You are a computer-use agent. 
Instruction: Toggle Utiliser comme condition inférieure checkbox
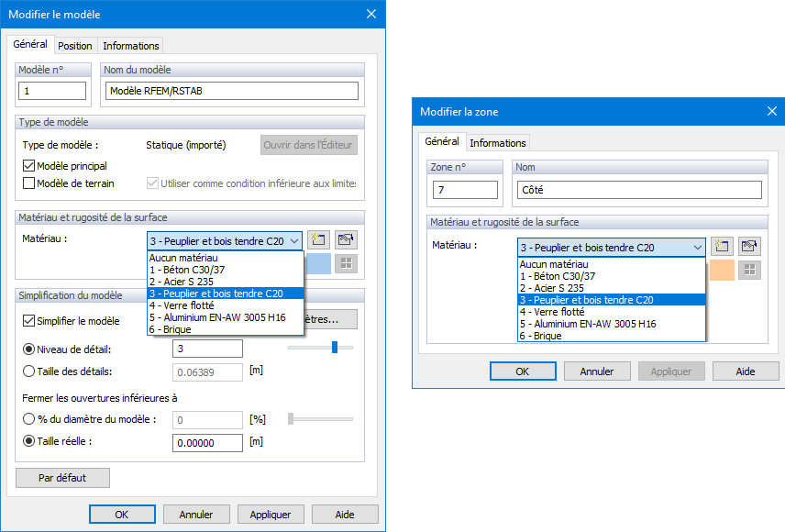click(x=152, y=183)
